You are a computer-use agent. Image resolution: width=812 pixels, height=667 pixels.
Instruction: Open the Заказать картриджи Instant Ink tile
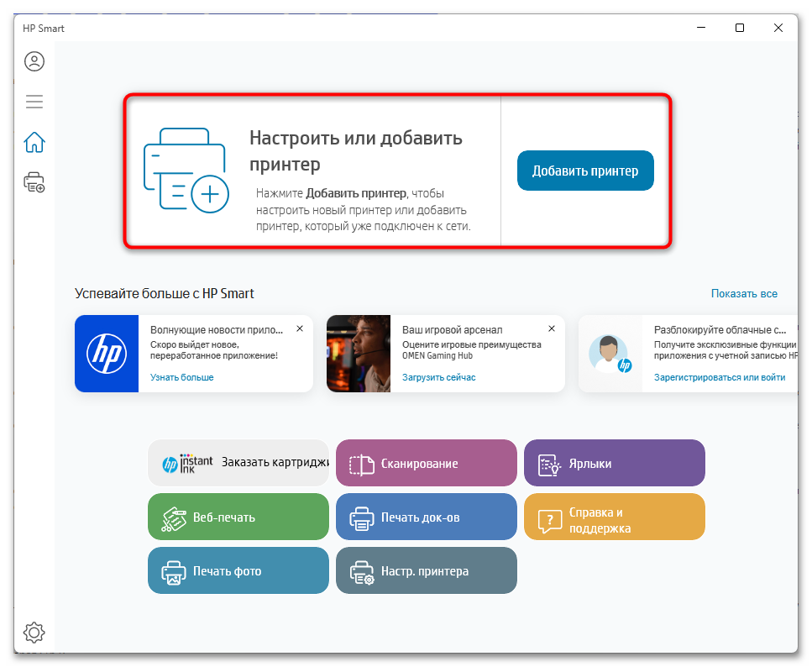(x=238, y=463)
